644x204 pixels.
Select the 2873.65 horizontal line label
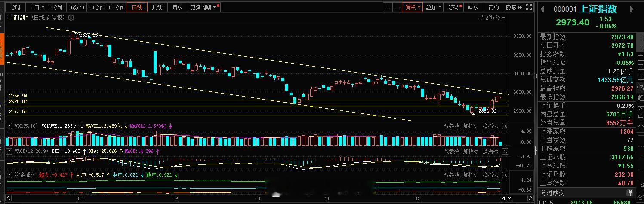click(x=18, y=111)
